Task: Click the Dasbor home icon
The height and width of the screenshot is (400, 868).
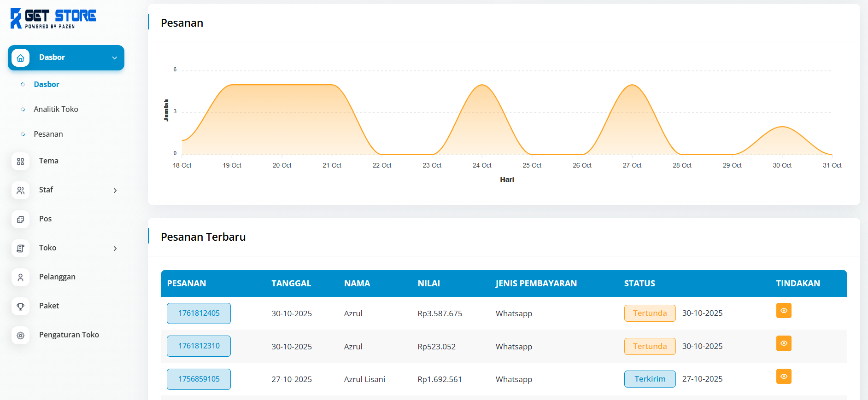Action: (20, 58)
